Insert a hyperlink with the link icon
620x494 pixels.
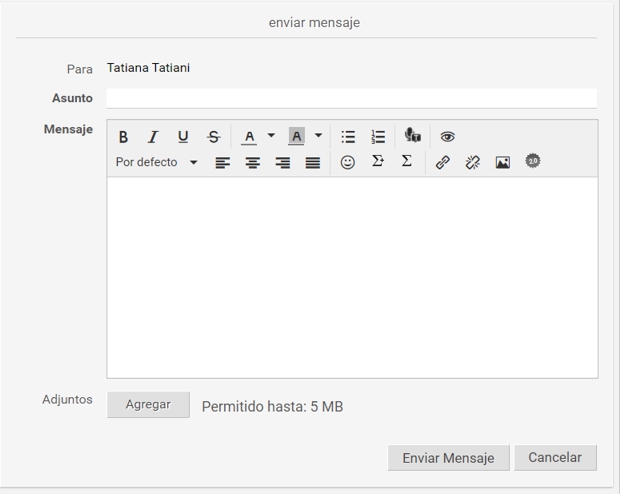pyautogui.click(x=442, y=162)
